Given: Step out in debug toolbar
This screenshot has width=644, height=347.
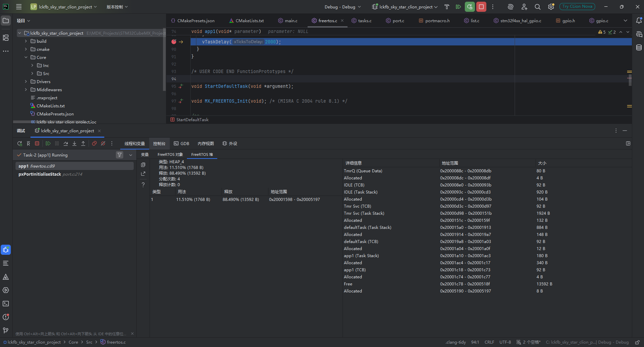Looking at the screenshot, I should pyautogui.click(x=83, y=143).
